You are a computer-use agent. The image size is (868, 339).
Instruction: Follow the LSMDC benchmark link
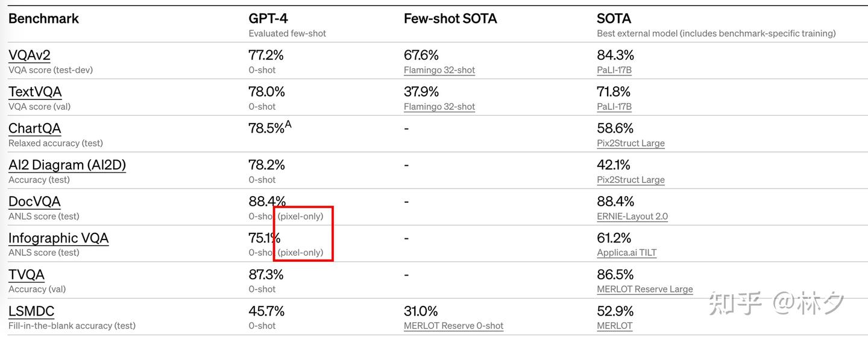31,311
